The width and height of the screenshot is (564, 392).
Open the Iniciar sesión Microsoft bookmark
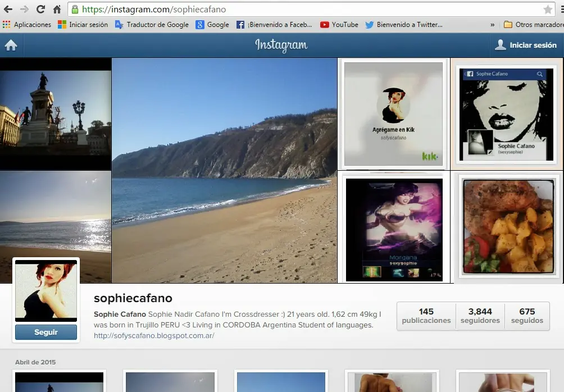click(83, 25)
